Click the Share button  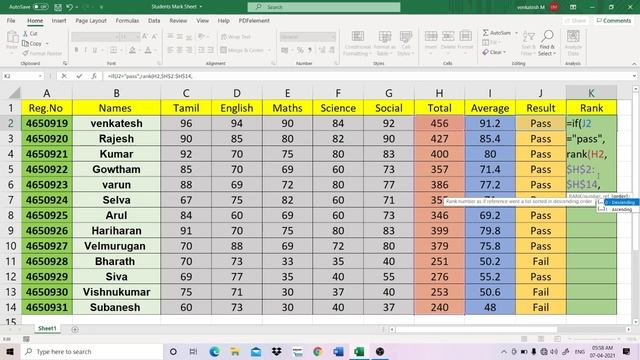pyautogui.click(x=576, y=20)
